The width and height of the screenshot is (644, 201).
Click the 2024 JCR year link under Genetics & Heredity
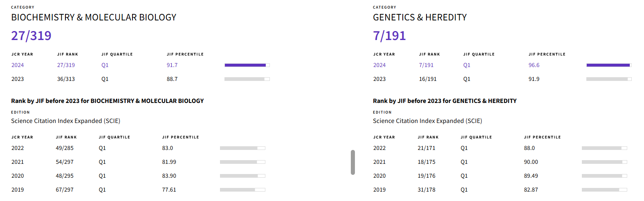click(x=379, y=65)
